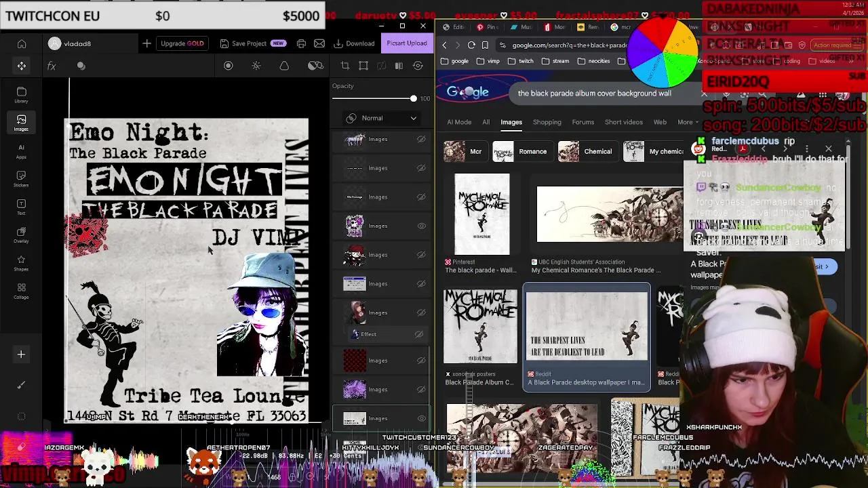Open the Shapes sidebar panel

click(21, 263)
